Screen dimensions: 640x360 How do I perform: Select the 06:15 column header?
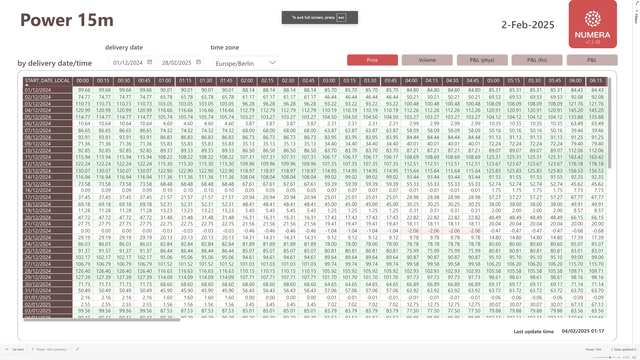click(x=596, y=81)
